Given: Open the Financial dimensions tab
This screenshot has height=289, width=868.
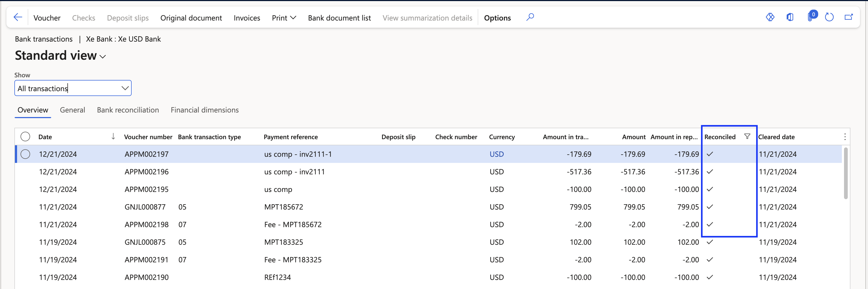Looking at the screenshot, I should coord(205,110).
